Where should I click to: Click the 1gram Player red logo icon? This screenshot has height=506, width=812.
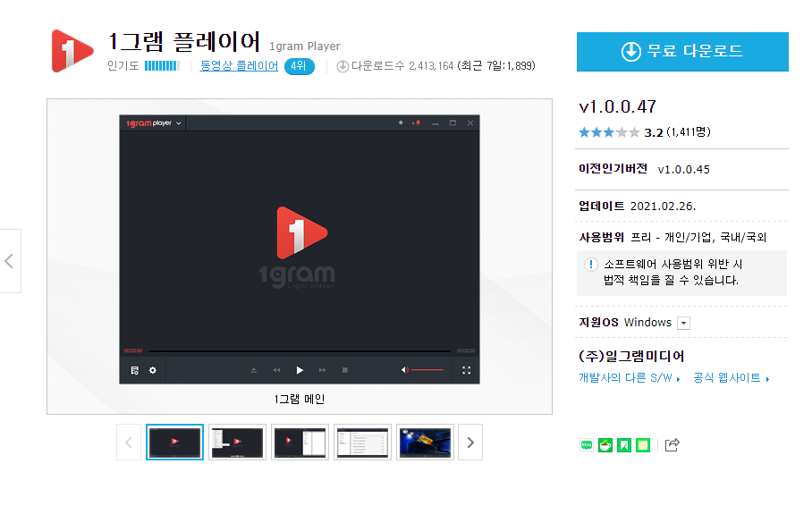coord(72,51)
